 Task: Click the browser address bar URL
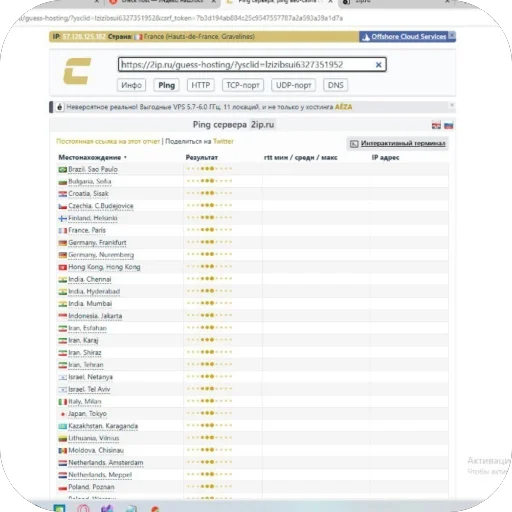tap(182, 18)
